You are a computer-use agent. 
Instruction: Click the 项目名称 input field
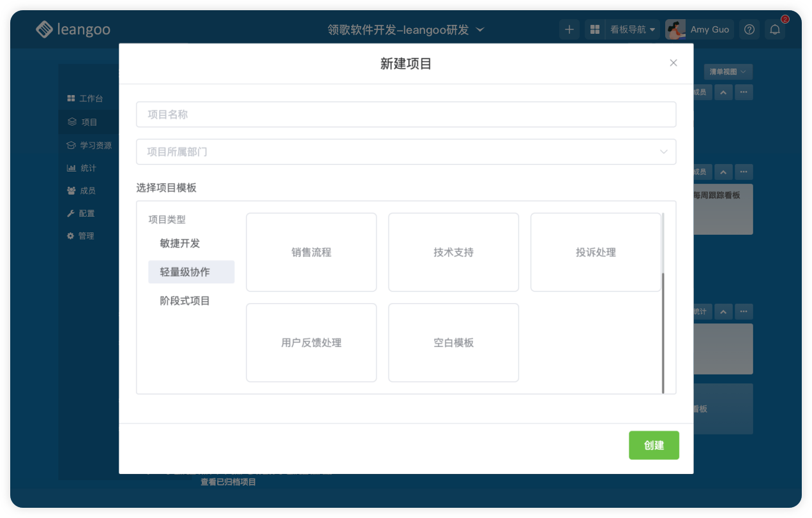coord(405,115)
